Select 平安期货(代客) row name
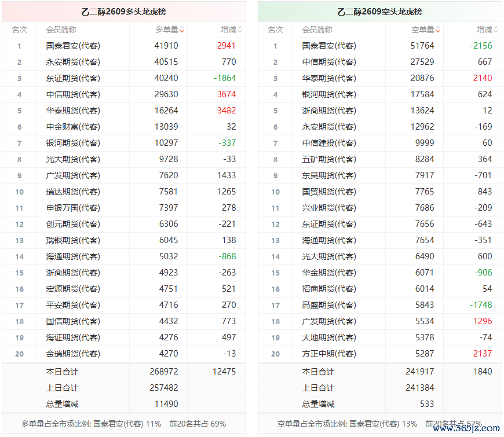504x437 pixels. [x=73, y=305]
